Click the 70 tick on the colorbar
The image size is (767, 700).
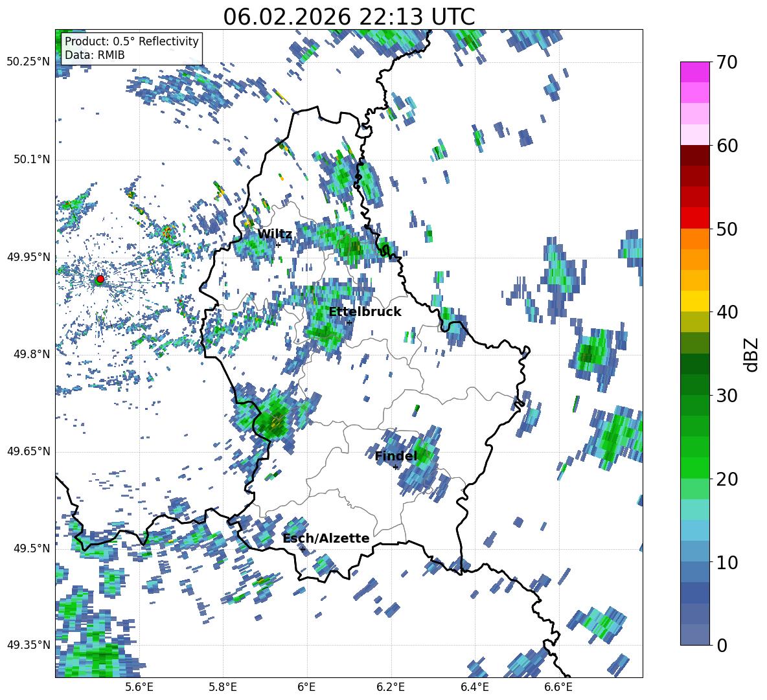[726, 63]
